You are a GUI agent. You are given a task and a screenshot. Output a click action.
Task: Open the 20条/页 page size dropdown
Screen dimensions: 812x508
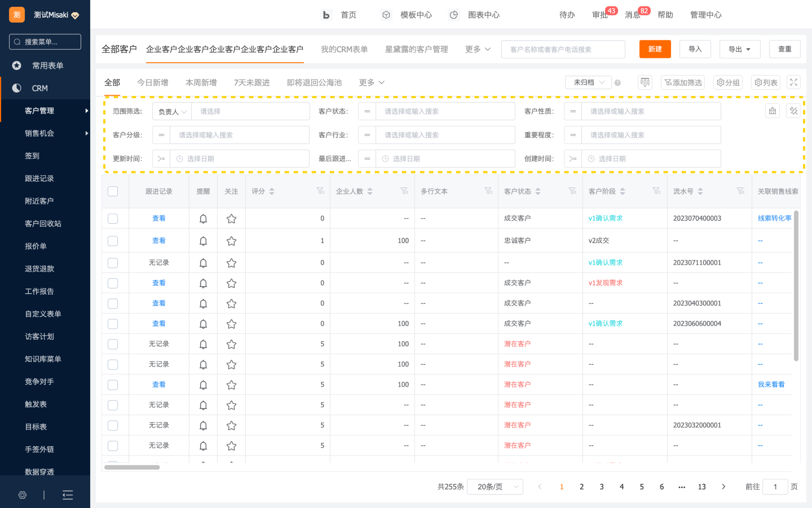pyautogui.click(x=495, y=487)
